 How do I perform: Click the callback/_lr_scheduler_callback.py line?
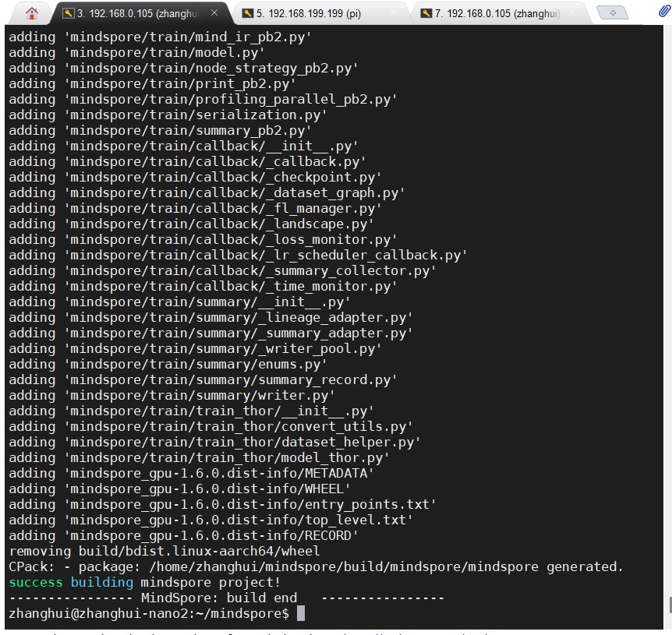238,256
